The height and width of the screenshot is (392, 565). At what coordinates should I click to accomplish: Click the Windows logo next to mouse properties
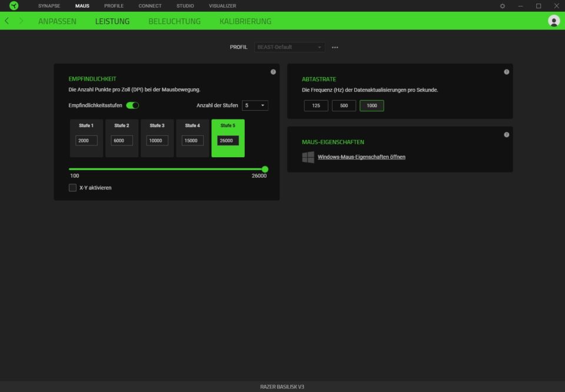pyautogui.click(x=308, y=157)
